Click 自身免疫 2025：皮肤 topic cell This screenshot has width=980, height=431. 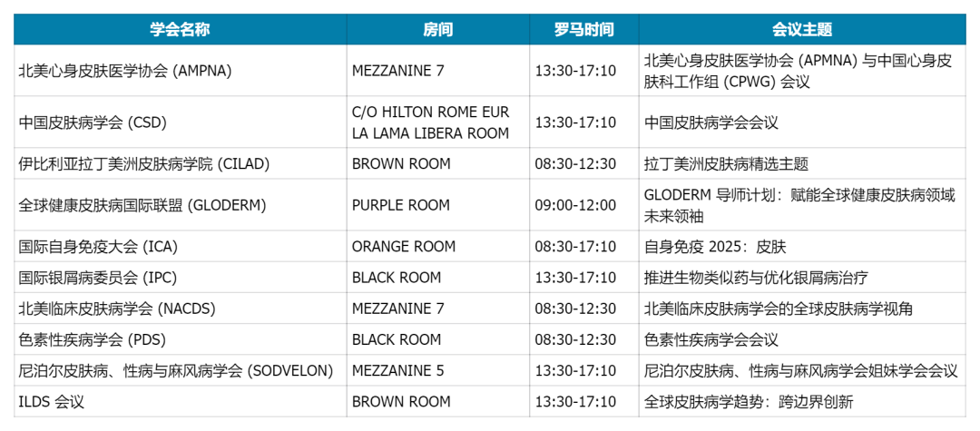tap(802, 246)
